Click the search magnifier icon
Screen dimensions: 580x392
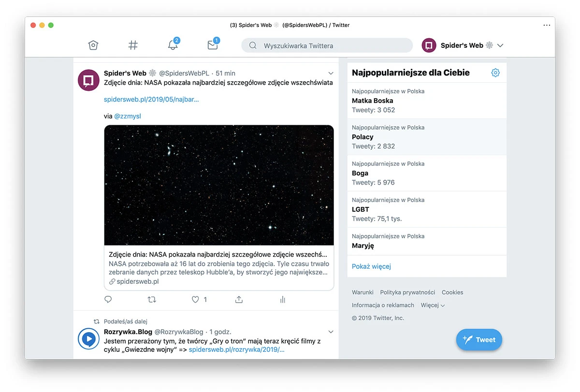(x=253, y=45)
